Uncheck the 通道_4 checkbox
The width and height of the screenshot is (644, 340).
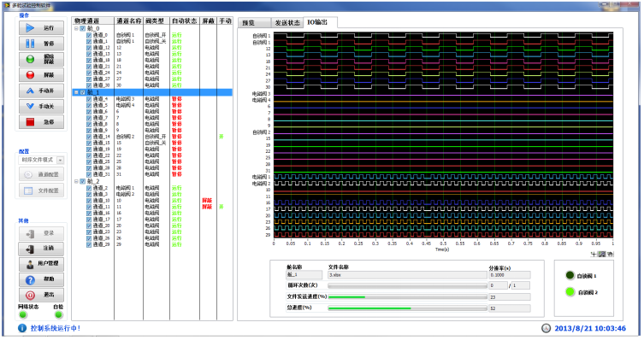click(89, 99)
